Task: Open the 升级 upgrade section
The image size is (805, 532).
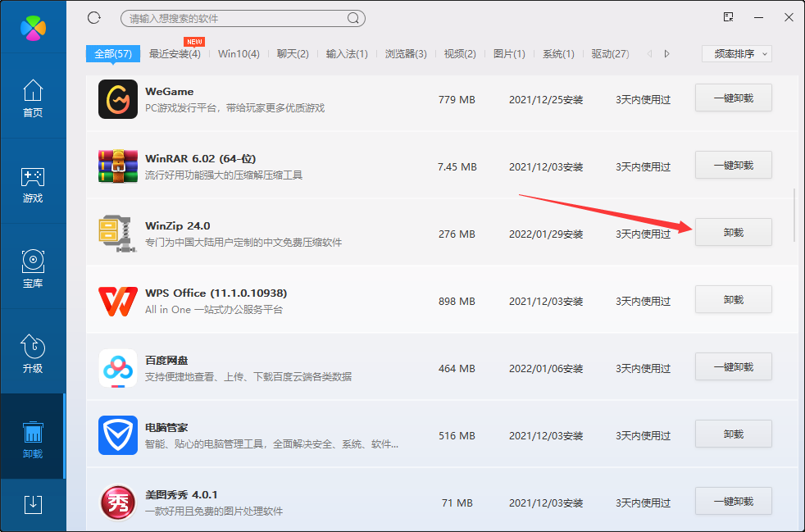Action: (x=33, y=354)
